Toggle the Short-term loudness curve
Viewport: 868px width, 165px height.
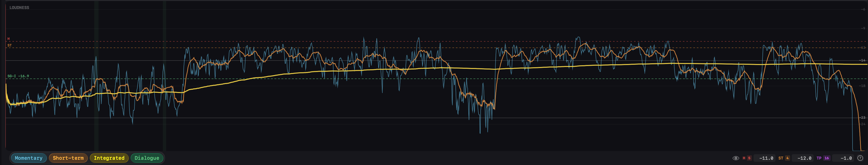68,158
